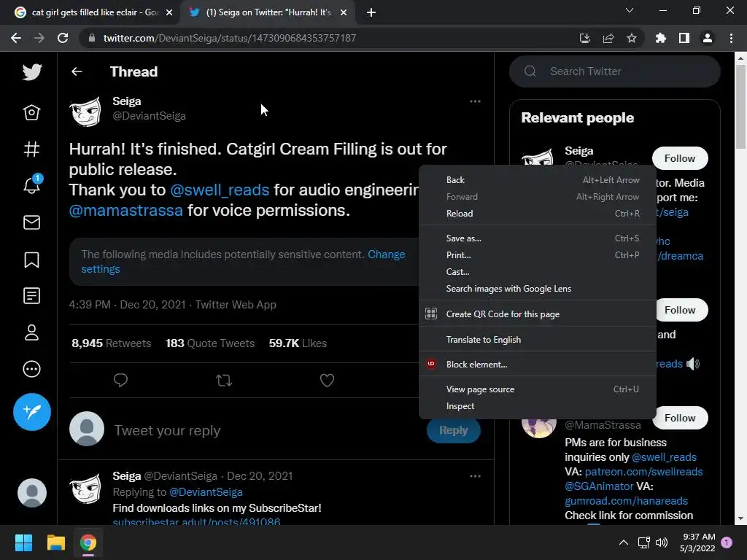Select Back in the context menu
The height and width of the screenshot is (560, 747).
pos(538,180)
